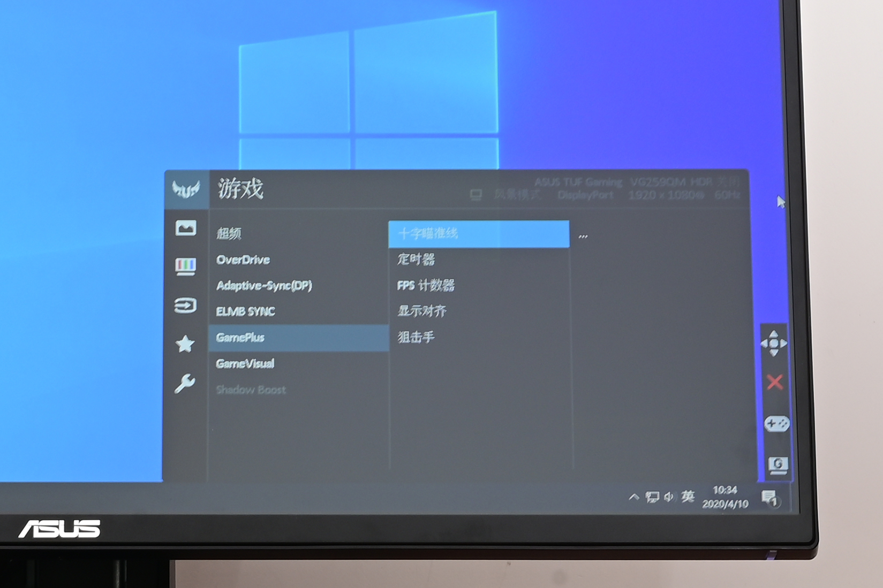Viewport: 883px width, 588px height.
Task: Enable ELMB SYNC
Action: pos(246,311)
